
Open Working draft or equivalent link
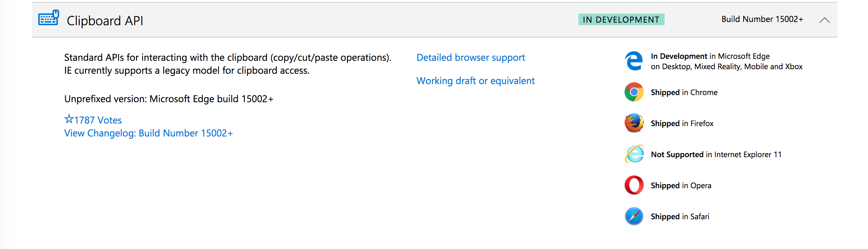[x=475, y=81]
